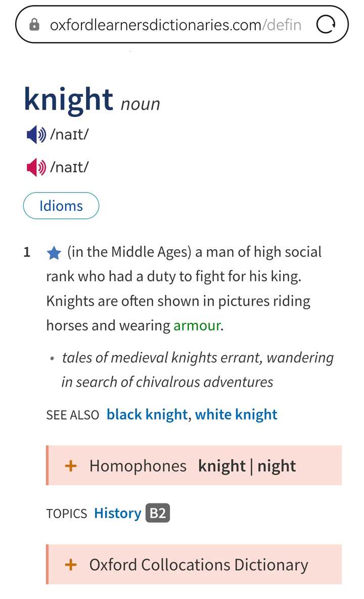Toggle the first audio pronunciation playback

34,134
